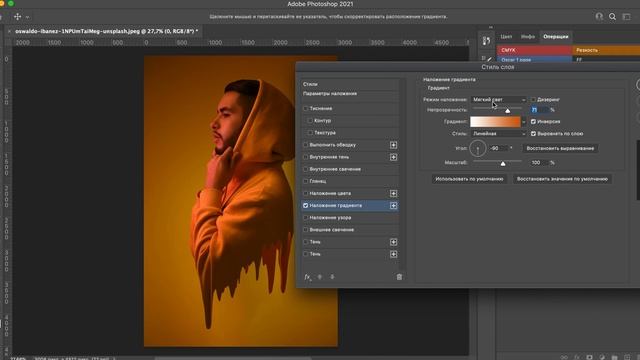The image size is (640, 360).
Task: Click the Восстановить выравнивание button
Action: (x=560, y=148)
